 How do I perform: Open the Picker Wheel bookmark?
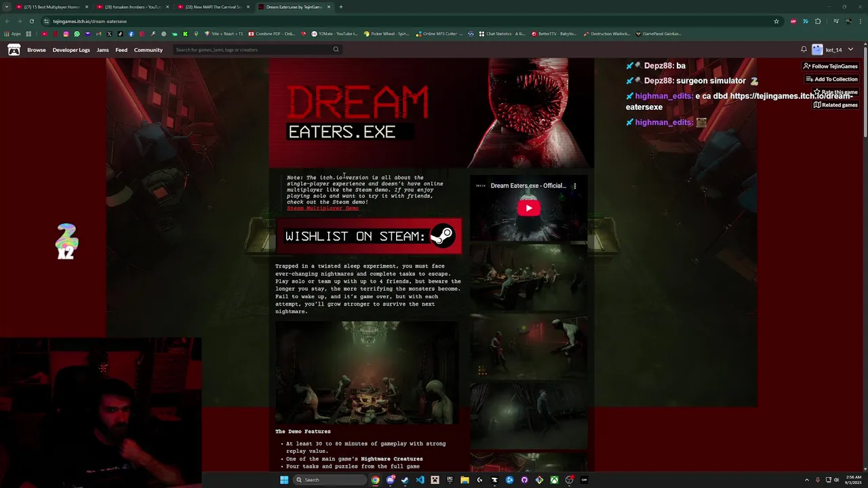point(387,34)
